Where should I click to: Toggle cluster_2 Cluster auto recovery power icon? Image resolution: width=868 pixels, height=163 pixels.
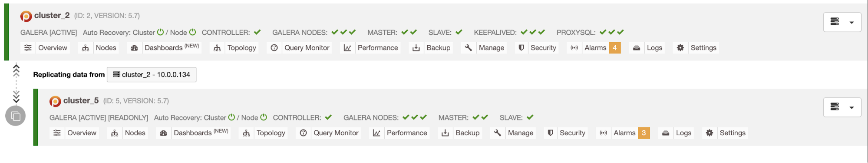160,32
